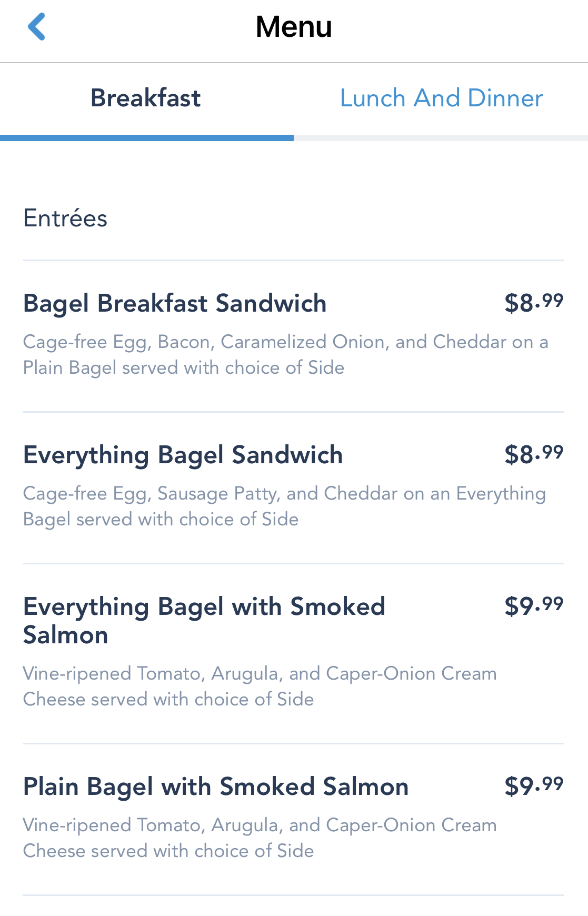Viewport: 588px width, 916px height.
Task: Tap the blue indicator bar under Breakfast
Action: pos(147,138)
